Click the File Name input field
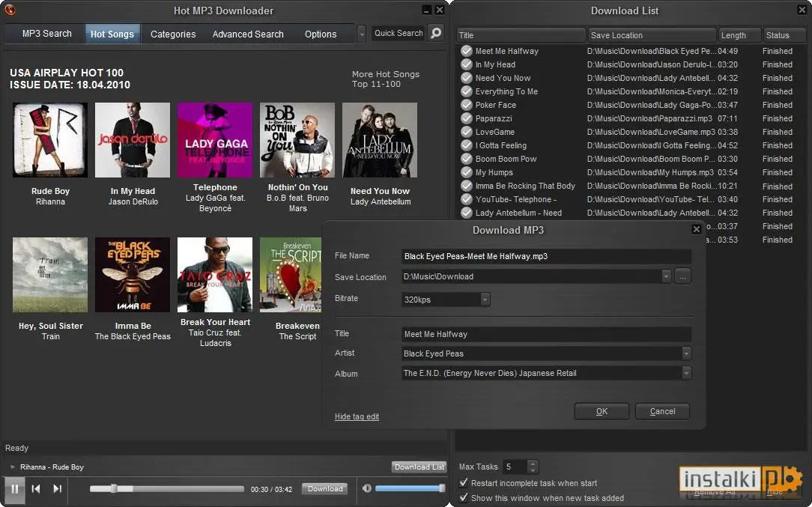 [546, 256]
